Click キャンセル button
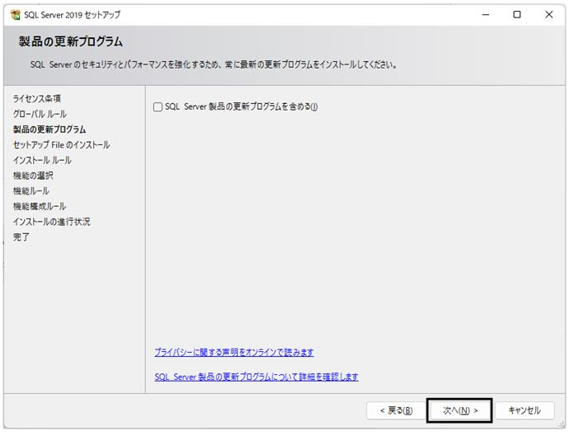The height and width of the screenshot is (432, 569). [x=524, y=411]
